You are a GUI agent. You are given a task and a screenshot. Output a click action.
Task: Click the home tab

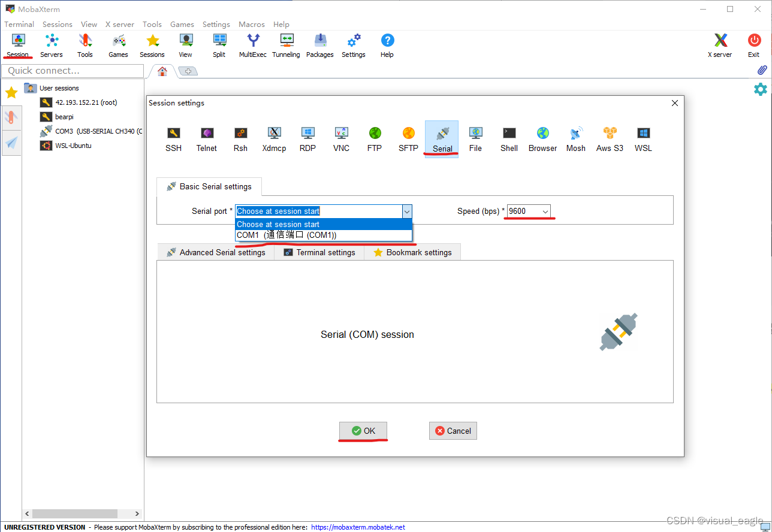coord(162,71)
